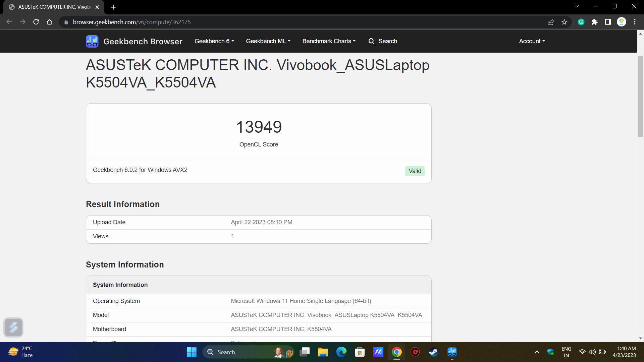Click the Geekbench 6.0.2 for Windows AVX2 text
The image size is (644, 362).
pos(140,170)
